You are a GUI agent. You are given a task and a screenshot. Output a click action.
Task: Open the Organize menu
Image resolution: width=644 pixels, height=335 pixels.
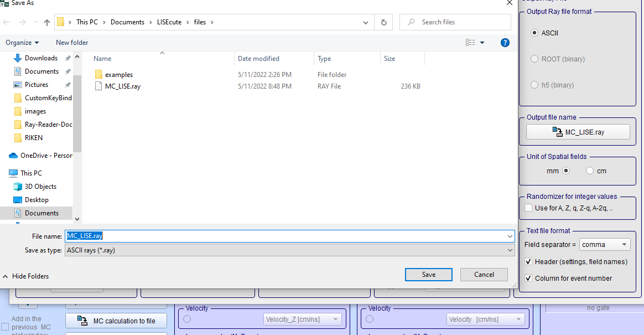coord(22,43)
